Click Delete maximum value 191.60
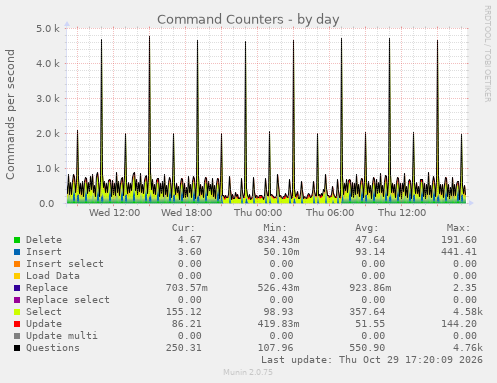 pos(459,240)
